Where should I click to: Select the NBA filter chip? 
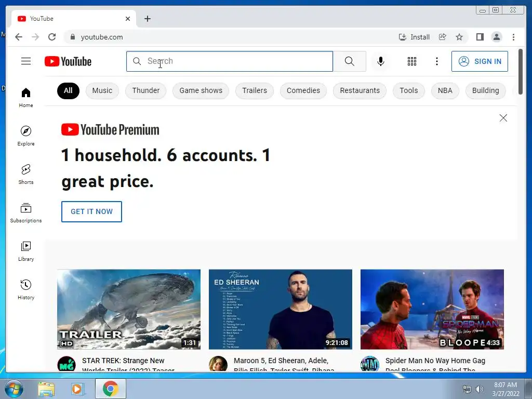pos(445,90)
